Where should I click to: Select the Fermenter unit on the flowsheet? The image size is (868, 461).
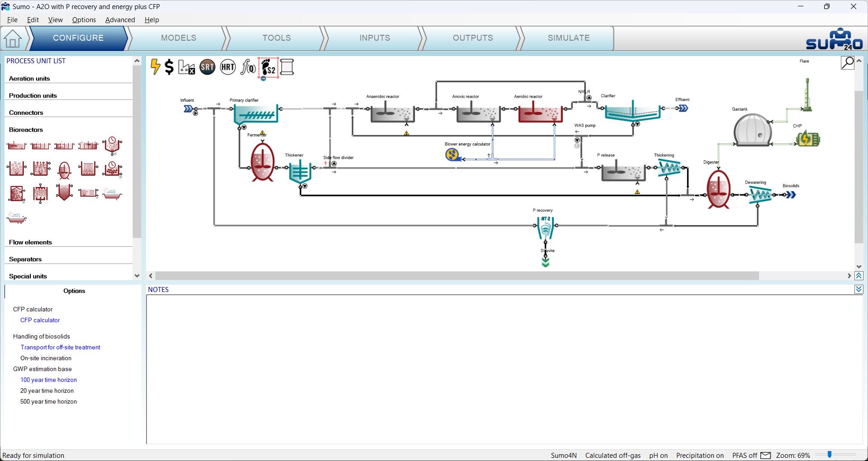(x=262, y=162)
